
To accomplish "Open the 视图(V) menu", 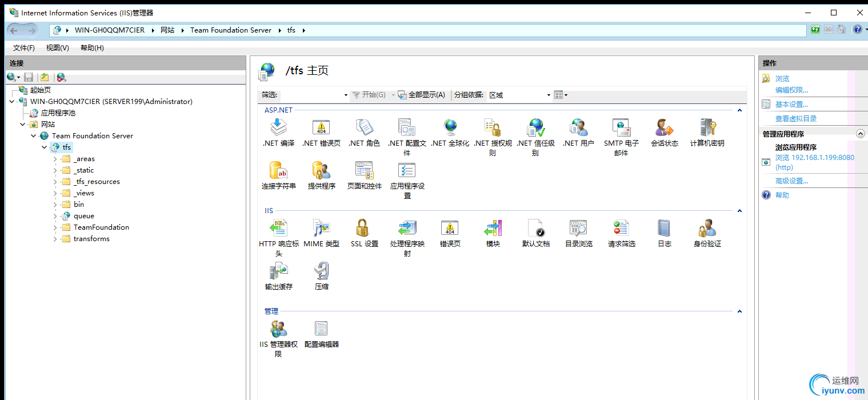I will pyautogui.click(x=58, y=48).
